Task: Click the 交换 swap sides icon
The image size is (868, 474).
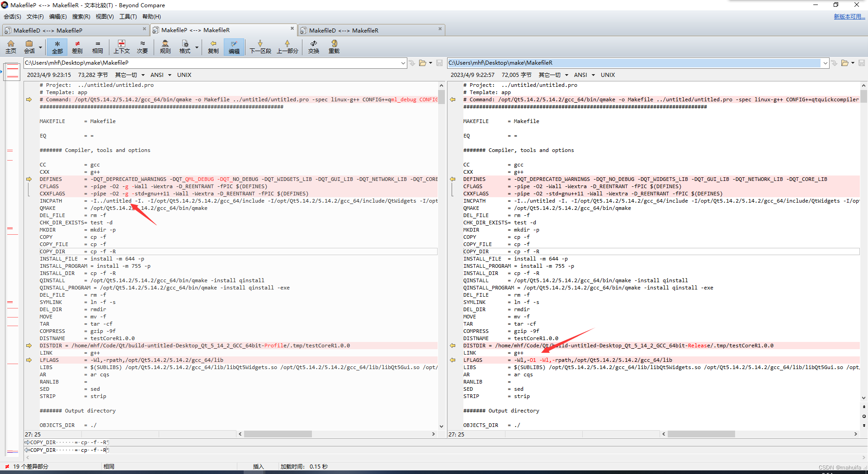Action: (314, 47)
